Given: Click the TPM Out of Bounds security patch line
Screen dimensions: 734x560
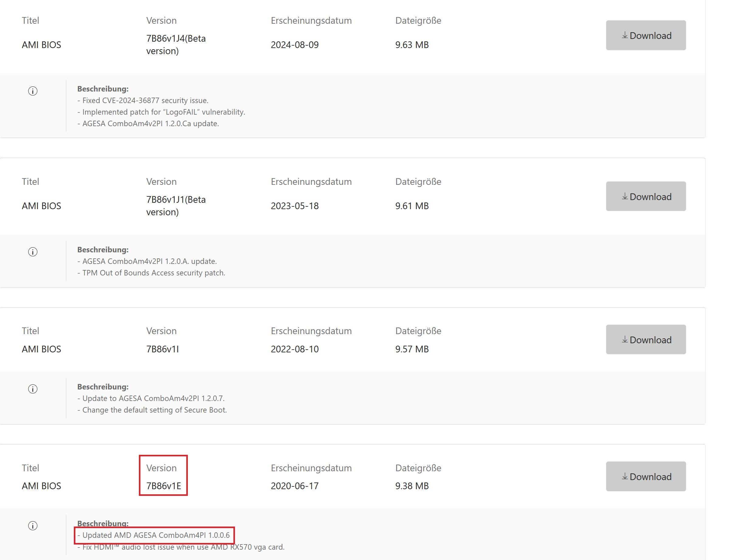Looking at the screenshot, I should (151, 273).
